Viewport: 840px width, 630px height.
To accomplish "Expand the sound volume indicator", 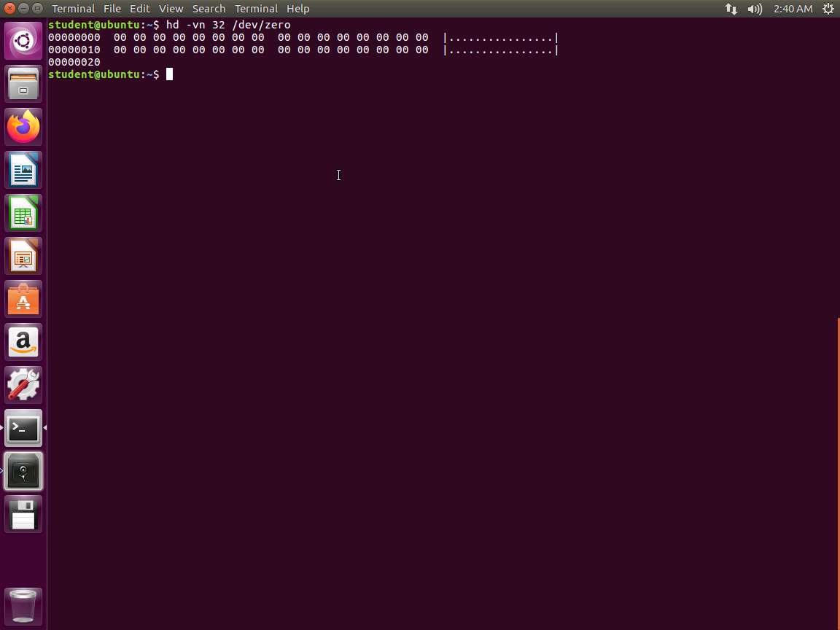I will click(755, 9).
